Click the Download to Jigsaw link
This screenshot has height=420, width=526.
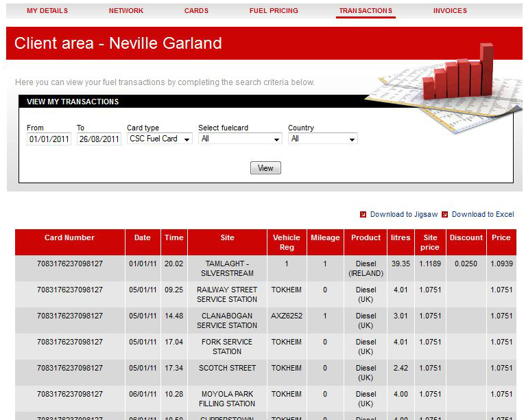[x=404, y=214]
